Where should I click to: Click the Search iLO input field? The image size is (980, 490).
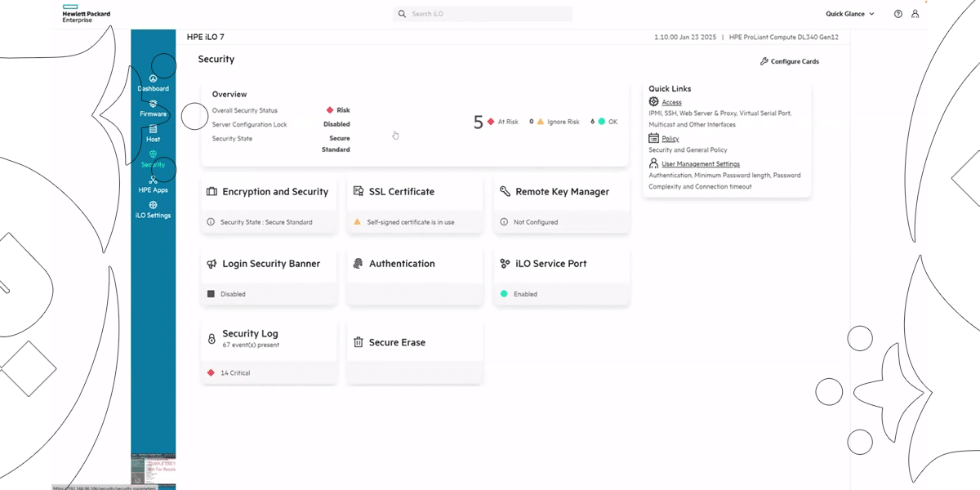(x=490, y=14)
